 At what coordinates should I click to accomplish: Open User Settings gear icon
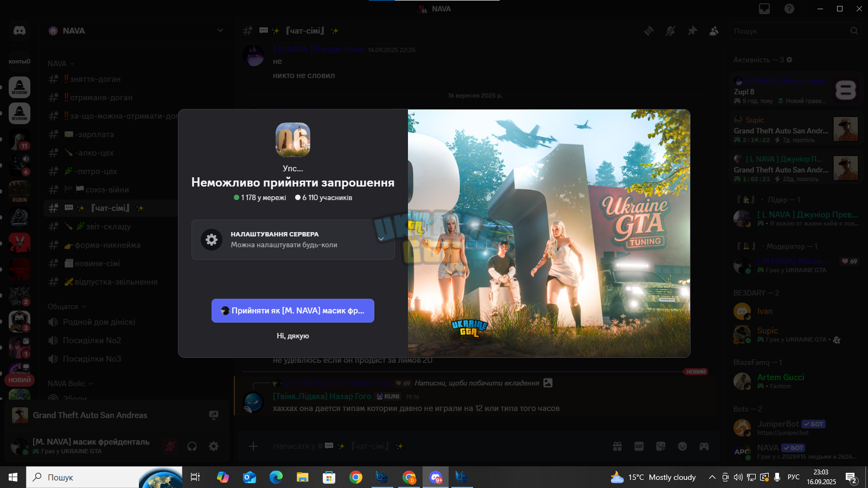tap(214, 446)
